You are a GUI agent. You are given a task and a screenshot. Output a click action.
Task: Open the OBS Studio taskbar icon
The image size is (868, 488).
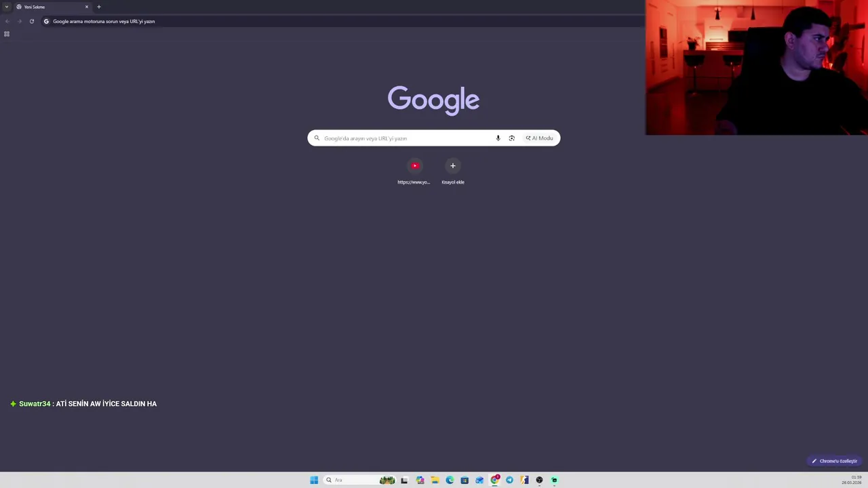pyautogui.click(x=539, y=480)
